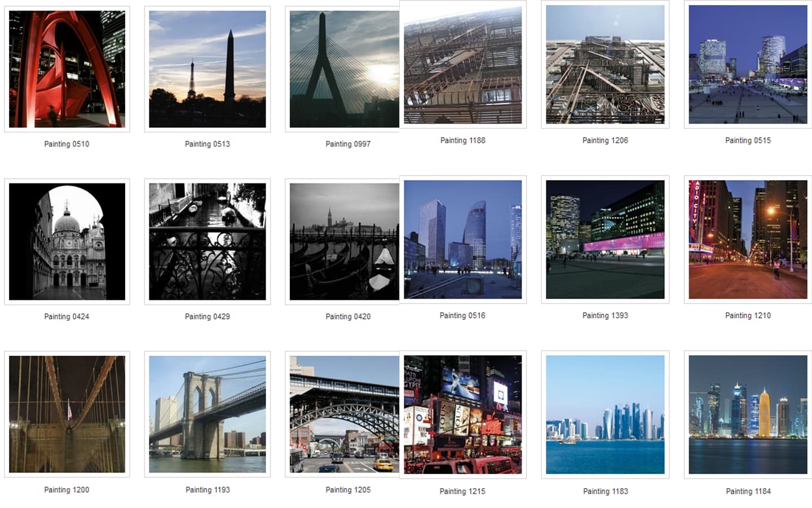Open the red sculpture thumbnail Painting 0510

click(x=67, y=69)
